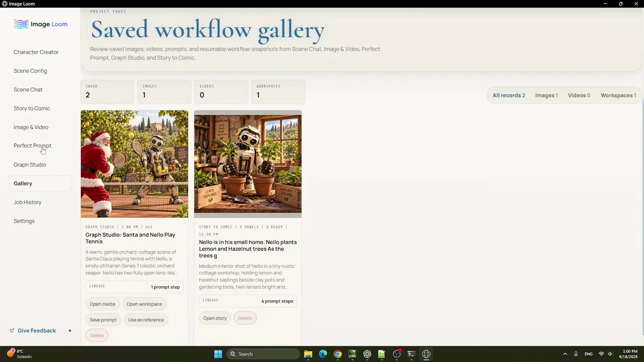This screenshot has width=644, height=362.
Task: Show hidden system tray icons
Action: pyautogui.click(x=565, y=354)
